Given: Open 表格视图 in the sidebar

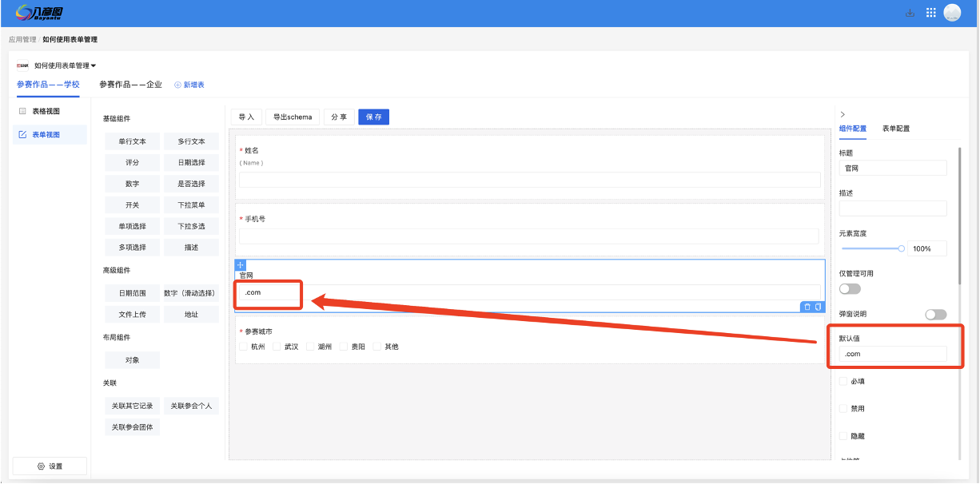Looking at the screenshot, I should 50,111.
